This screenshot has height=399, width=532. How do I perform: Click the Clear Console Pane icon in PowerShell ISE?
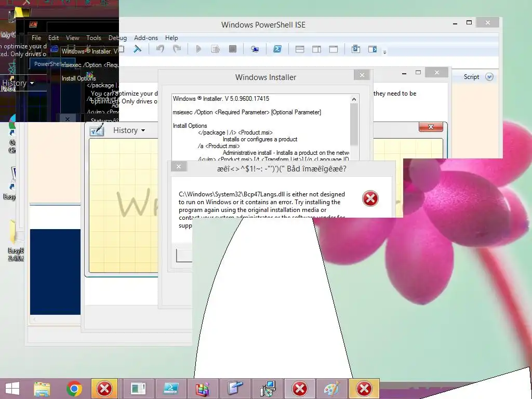pos(137,49)
